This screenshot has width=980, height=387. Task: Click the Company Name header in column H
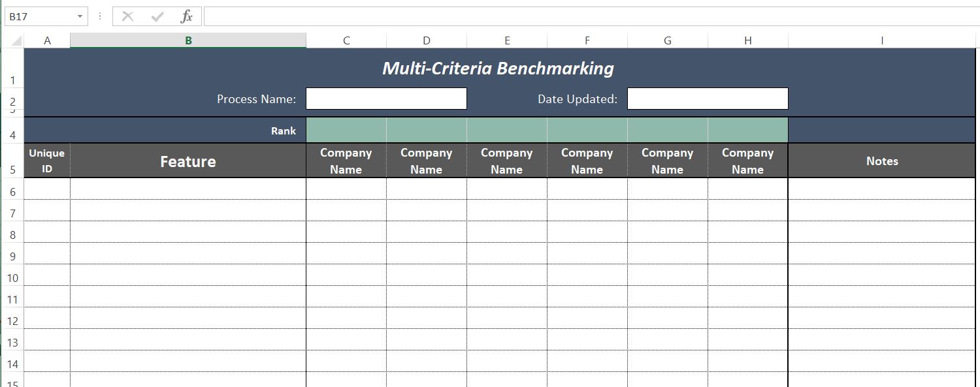tap(748, 161)
